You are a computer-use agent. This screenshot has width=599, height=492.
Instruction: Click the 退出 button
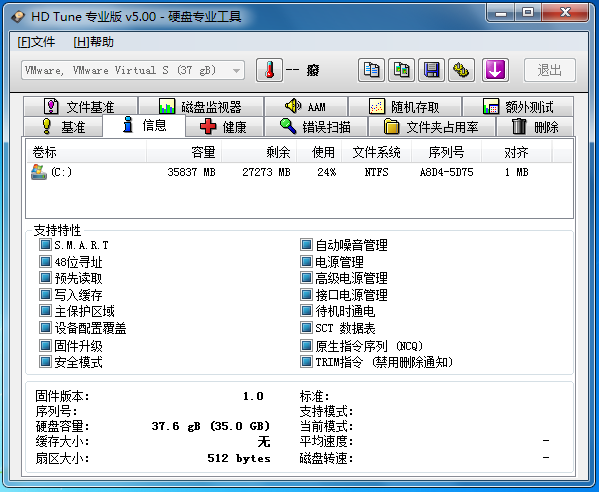click(x=550, y=70)
